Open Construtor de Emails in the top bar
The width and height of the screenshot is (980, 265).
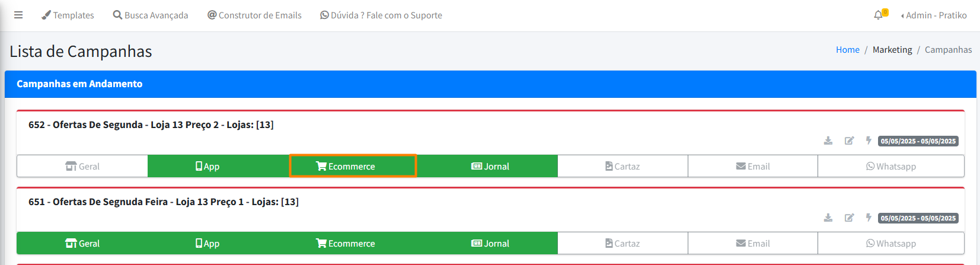click(x=254, y=15)
